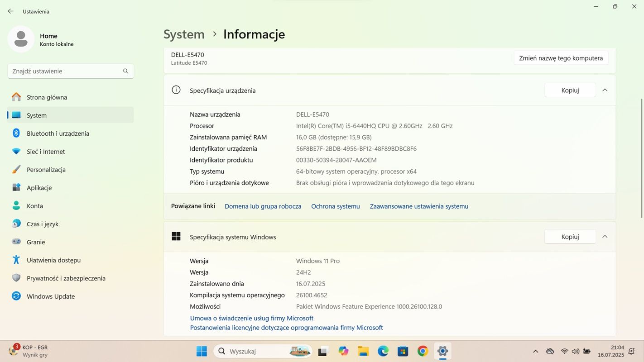The image size is (644, 362).
Task: Click the Windows Update sync icon
Action: click(x=16, y=296)
